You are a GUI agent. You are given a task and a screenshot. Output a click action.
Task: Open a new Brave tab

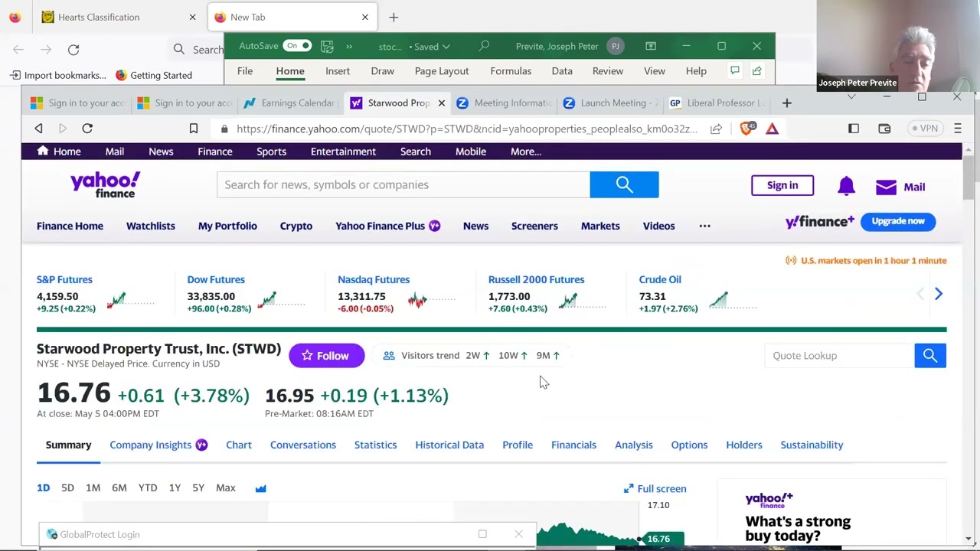[x=786, y=103]
